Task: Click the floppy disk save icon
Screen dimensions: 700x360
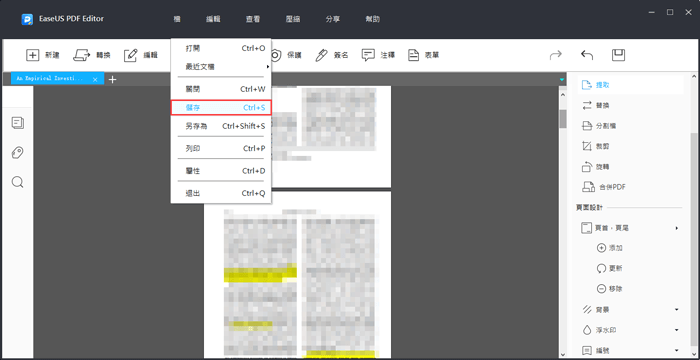Action: [x=618, y=55]
